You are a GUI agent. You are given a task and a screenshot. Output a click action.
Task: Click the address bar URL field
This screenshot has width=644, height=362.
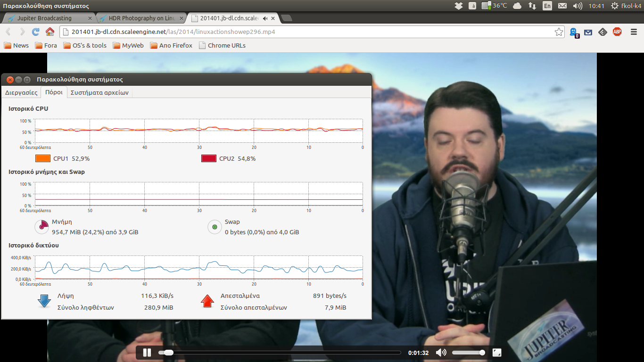[306, 32]
